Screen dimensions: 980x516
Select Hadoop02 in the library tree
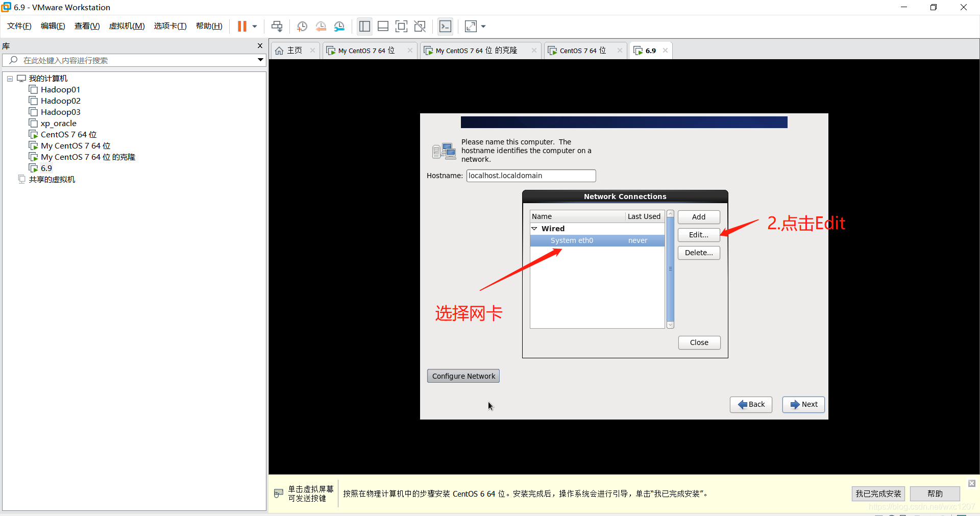point(60,101)
